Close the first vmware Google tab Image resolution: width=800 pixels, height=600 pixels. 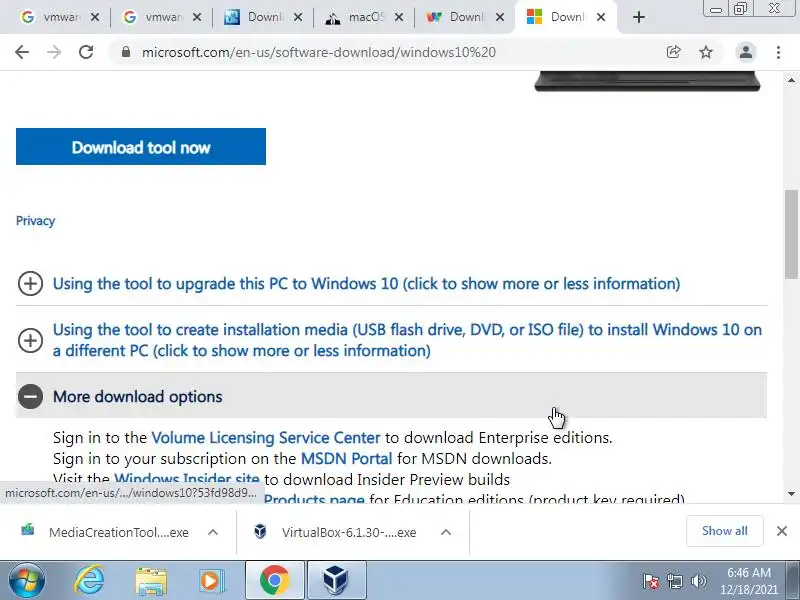(x=95, y=17)
